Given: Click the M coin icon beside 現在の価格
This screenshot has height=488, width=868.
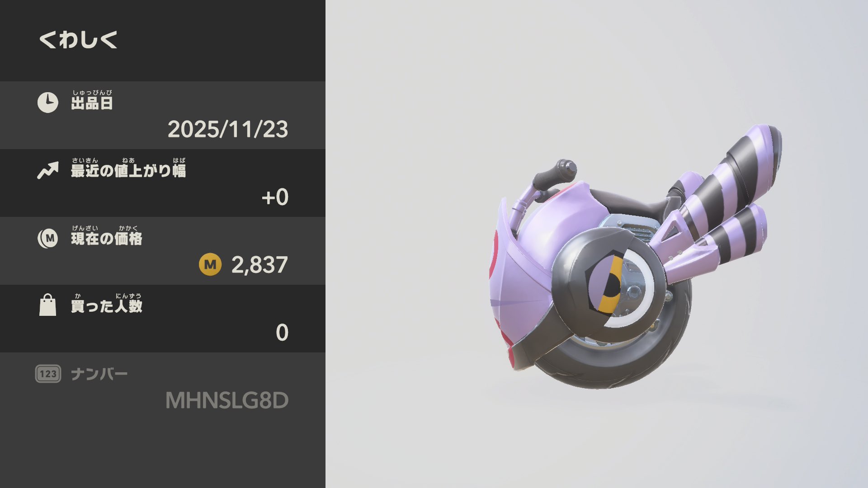Looking at the screenshot, I should 48,238.
